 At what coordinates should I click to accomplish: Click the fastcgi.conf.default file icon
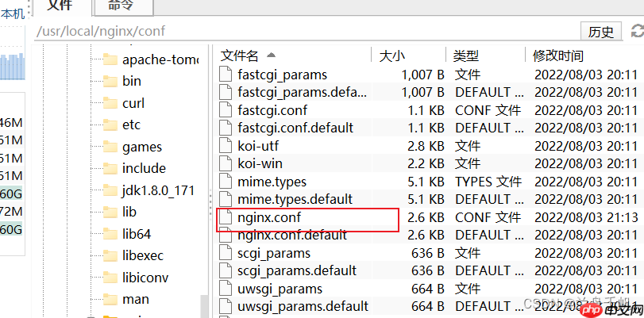[226, 128]
